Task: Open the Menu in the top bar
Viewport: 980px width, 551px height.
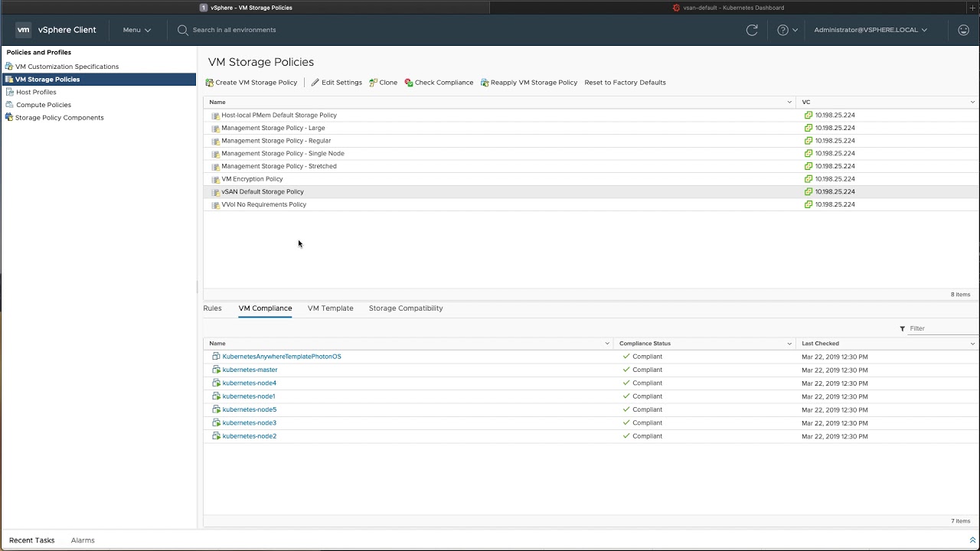Action: tap(136, 30)
